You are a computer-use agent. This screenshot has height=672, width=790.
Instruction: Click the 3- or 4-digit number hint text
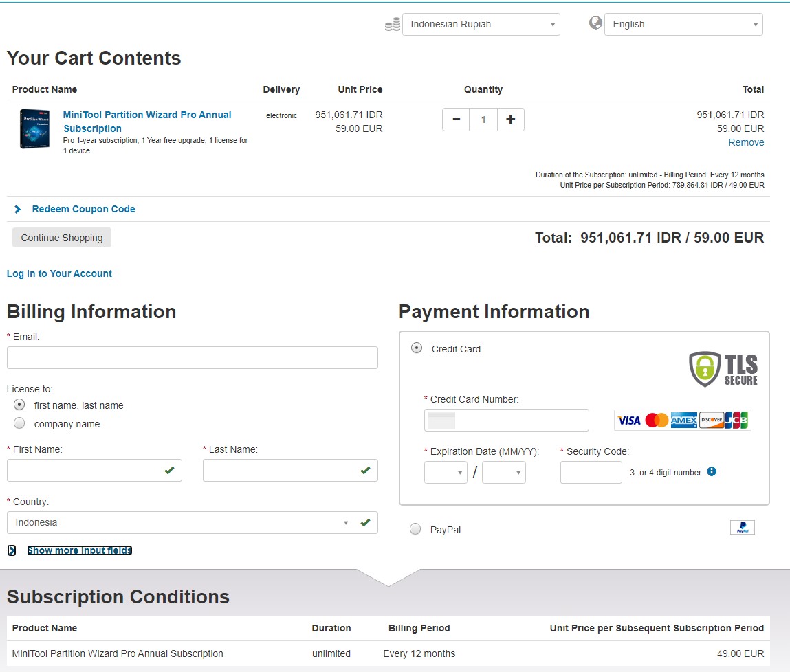pos(666,473)
